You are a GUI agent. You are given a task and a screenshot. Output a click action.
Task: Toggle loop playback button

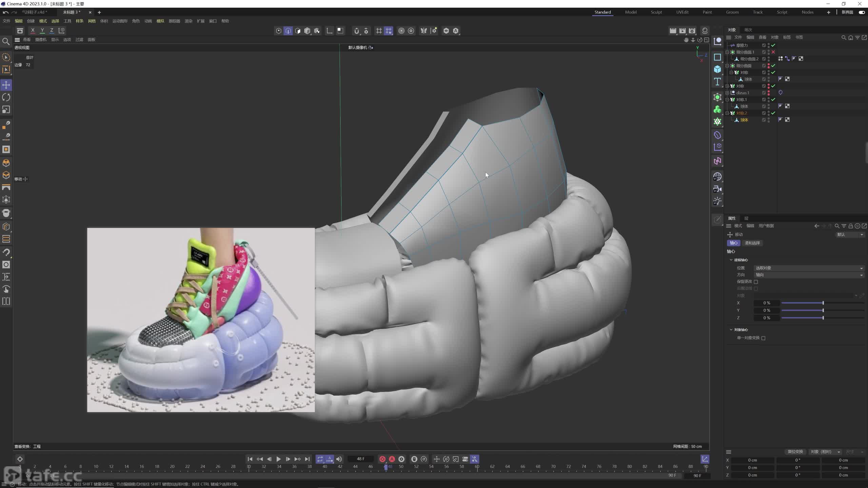point(320,459)
